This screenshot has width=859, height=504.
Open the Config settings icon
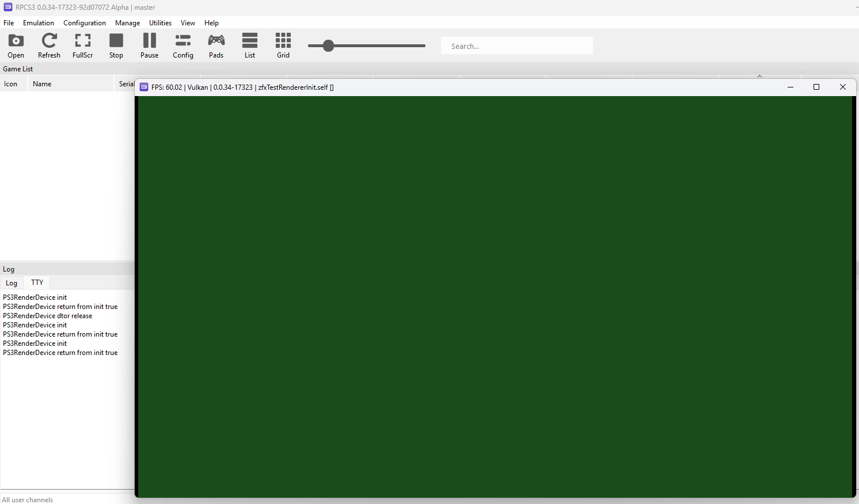183,45
